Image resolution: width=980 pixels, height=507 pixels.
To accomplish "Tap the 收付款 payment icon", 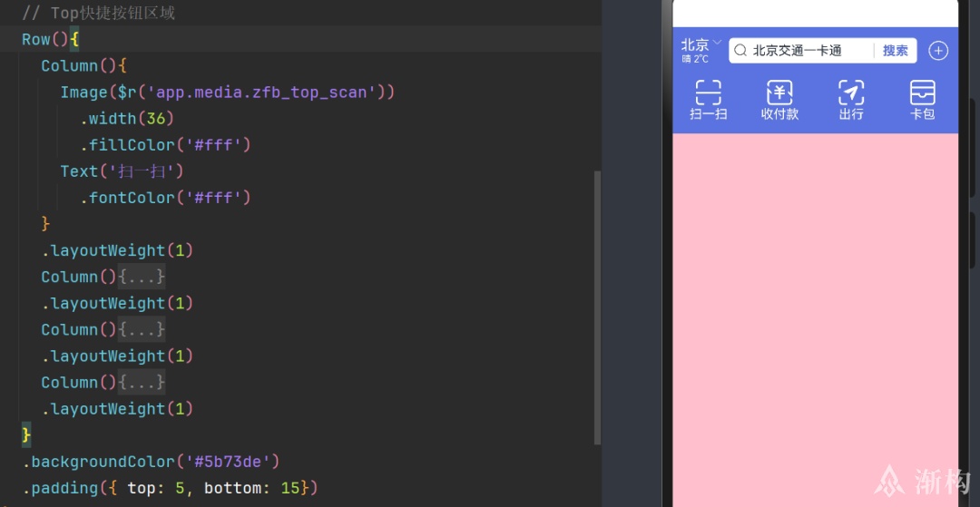I will click(779, 93).
